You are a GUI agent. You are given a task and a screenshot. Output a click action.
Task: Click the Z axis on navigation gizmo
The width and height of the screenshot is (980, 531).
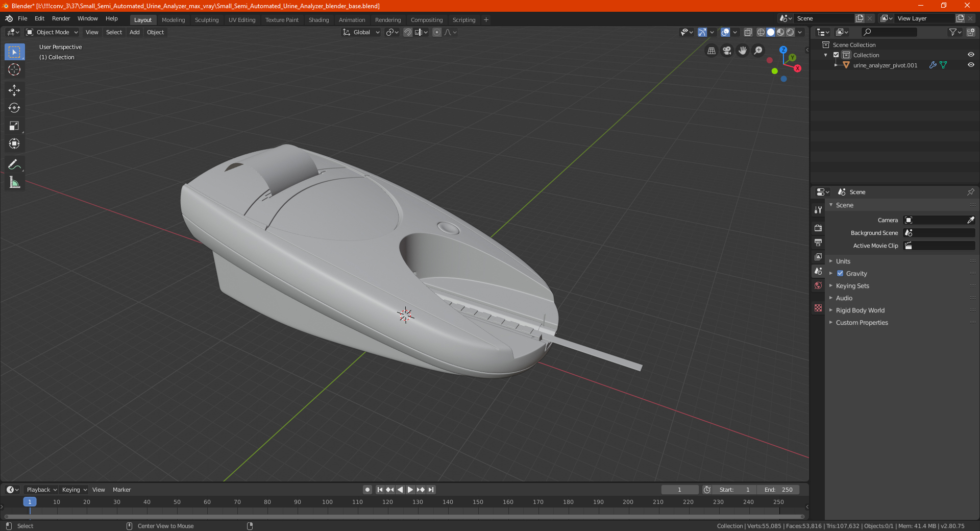(x=783, y=50)
